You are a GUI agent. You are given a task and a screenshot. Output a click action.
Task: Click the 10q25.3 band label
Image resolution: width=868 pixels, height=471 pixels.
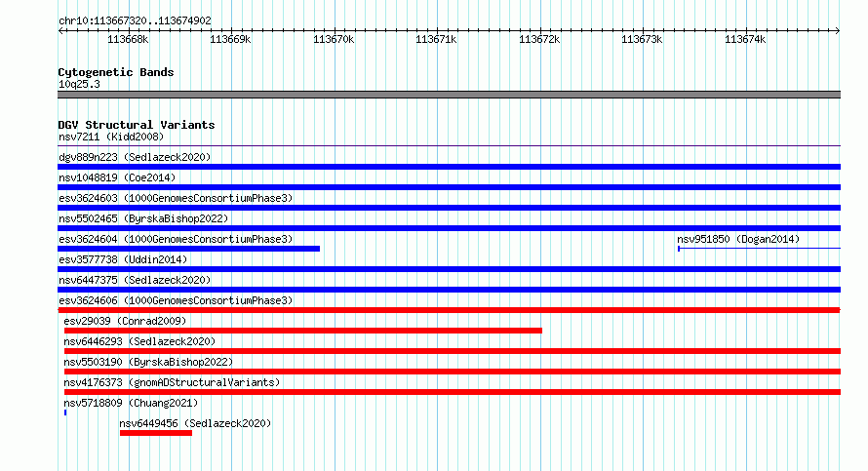point(79,84)
